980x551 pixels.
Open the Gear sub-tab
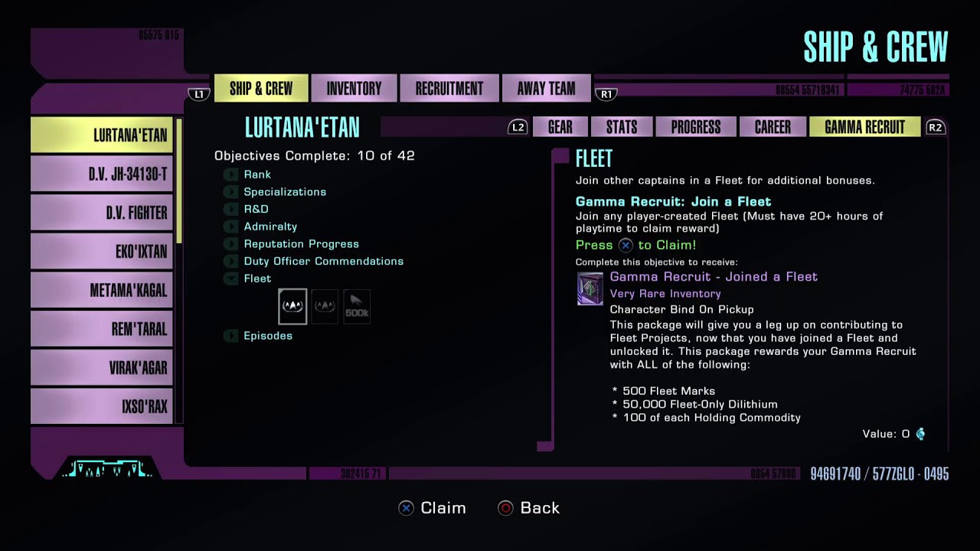coord(560,127)
